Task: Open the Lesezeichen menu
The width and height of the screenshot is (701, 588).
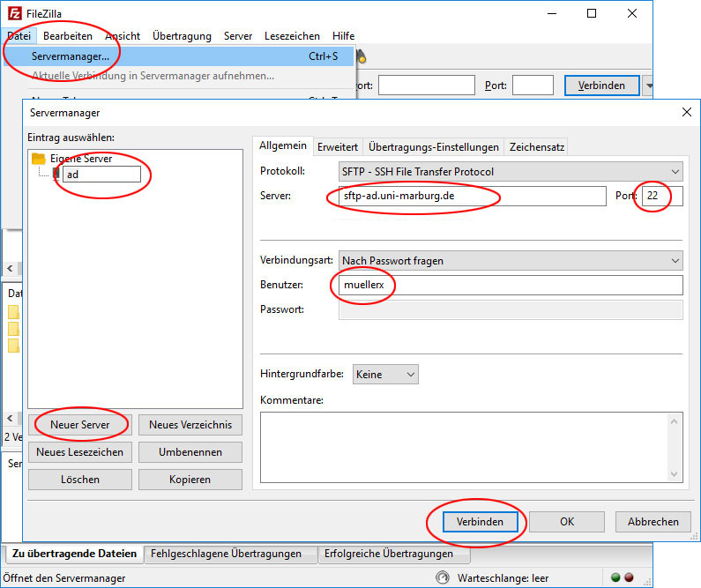Action: click(x=292, y=36)
